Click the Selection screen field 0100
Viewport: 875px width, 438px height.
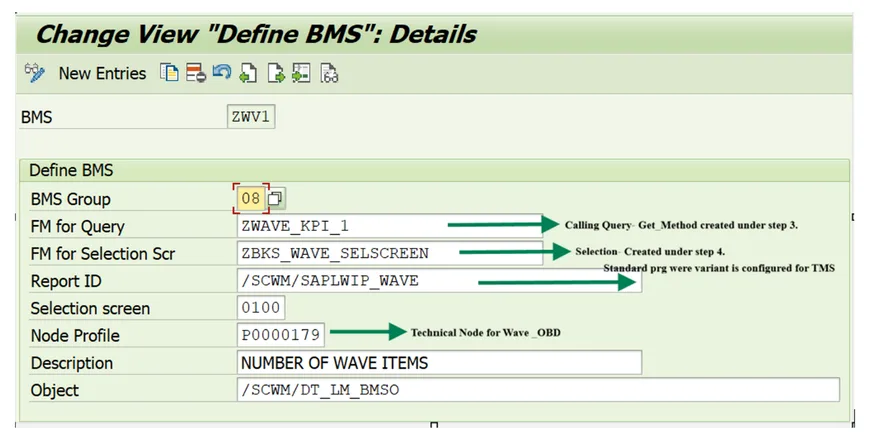pyautogui.click(x=261, y=307)
